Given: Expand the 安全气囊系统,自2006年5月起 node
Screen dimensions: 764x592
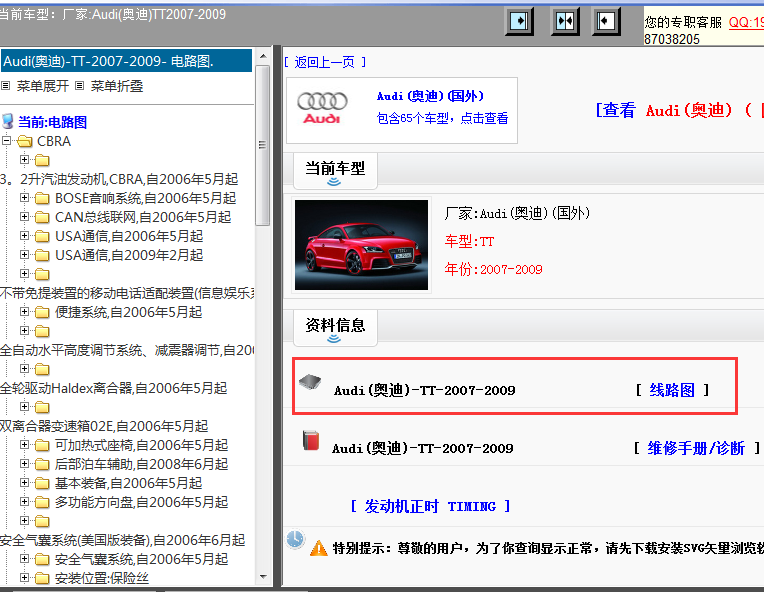Looking at the screenshot, I should point(24,558).
